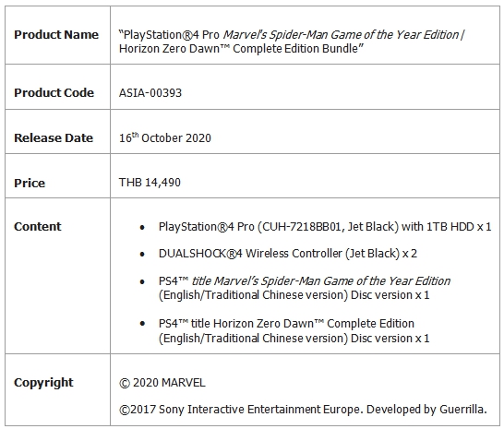Viewport: 504px width, 429px height.
Task: Click the bullet point before DUALSHOCK 4
Action: click(x=142, y=255)
